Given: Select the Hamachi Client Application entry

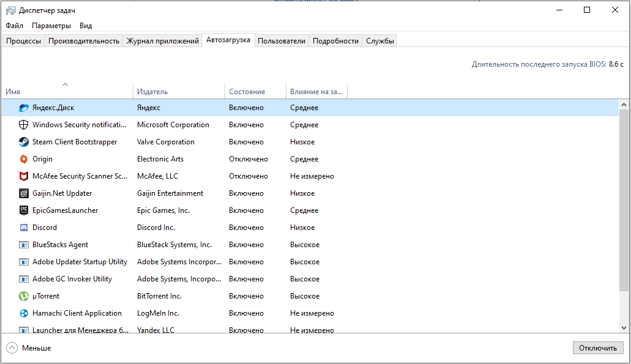Looking at the screenshot, I should 77,313.
